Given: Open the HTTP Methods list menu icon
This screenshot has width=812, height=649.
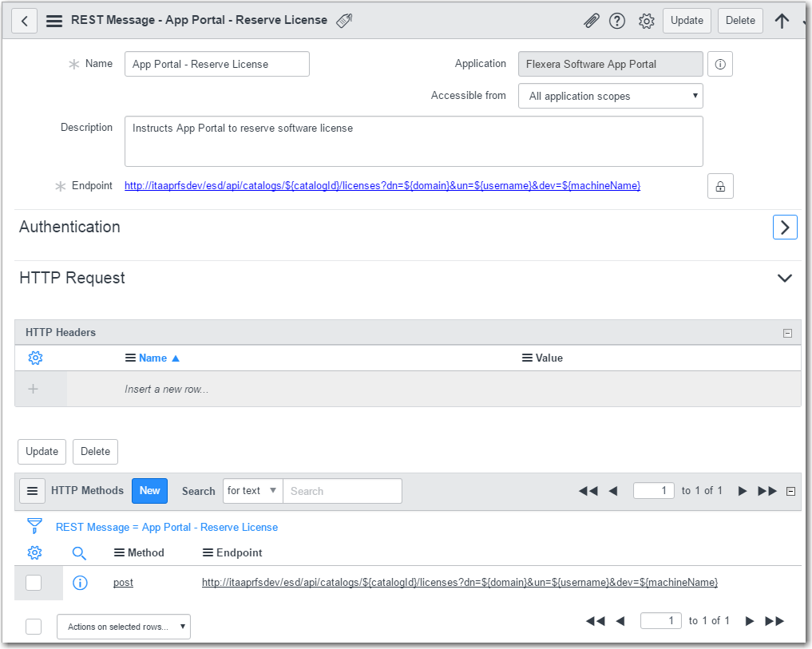Looking at the screenshot, I should (x=32, y=490).
